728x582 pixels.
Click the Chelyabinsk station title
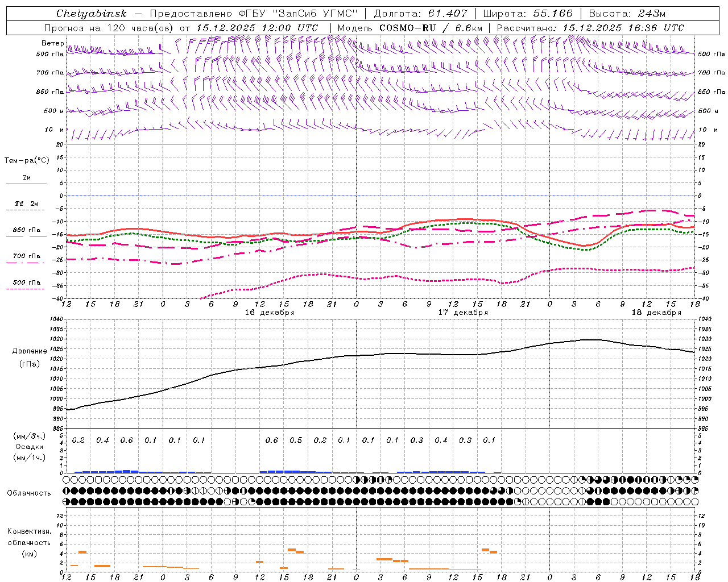click(92, 14)
